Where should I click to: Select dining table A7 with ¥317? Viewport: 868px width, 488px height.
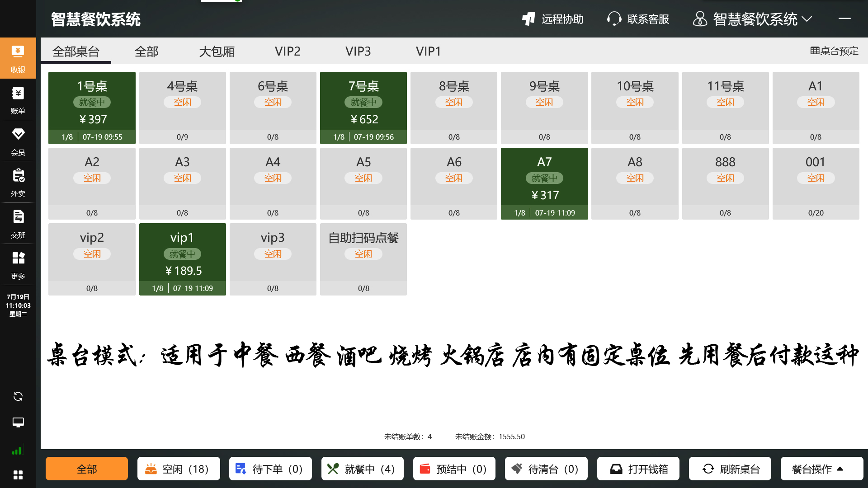point(544,183)
